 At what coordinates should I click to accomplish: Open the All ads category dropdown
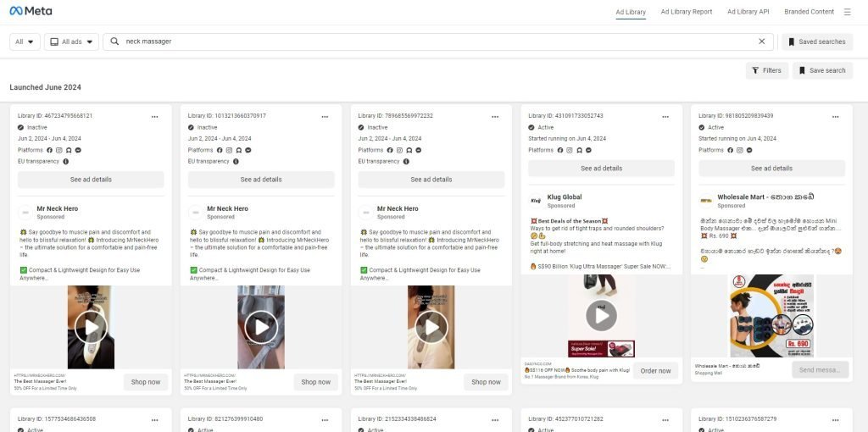[71, 42]
